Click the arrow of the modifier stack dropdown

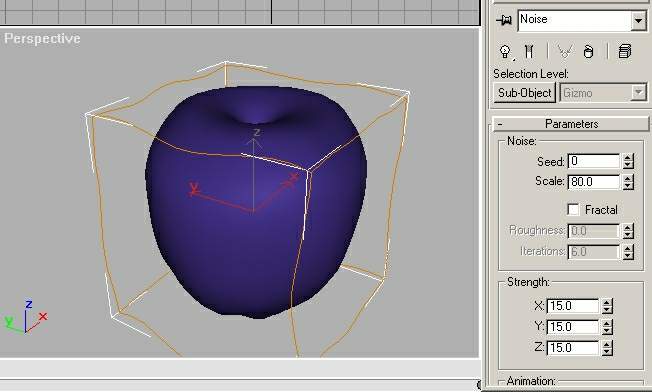tap(638, 21)
